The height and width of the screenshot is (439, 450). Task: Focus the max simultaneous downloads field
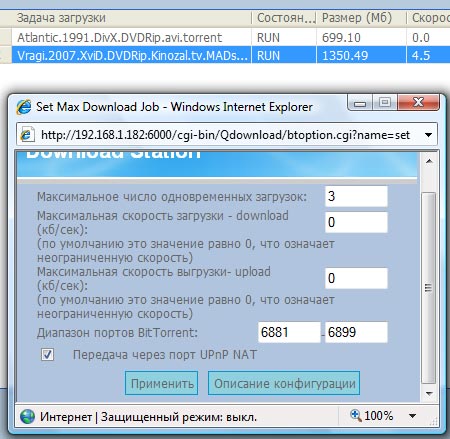coord(356,196)
